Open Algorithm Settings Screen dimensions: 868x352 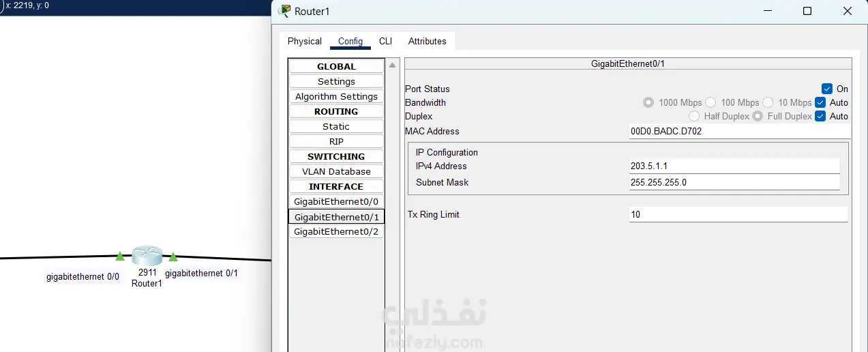336,96
